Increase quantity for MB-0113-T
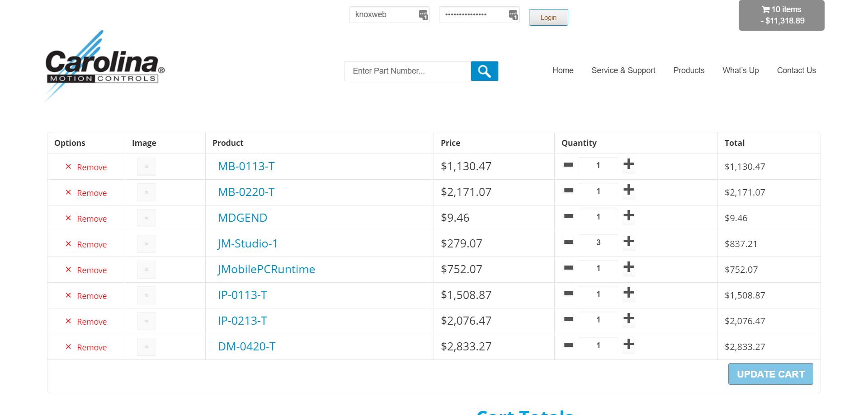868x415 pixels. pyautogui.click(x=629, y=164)
